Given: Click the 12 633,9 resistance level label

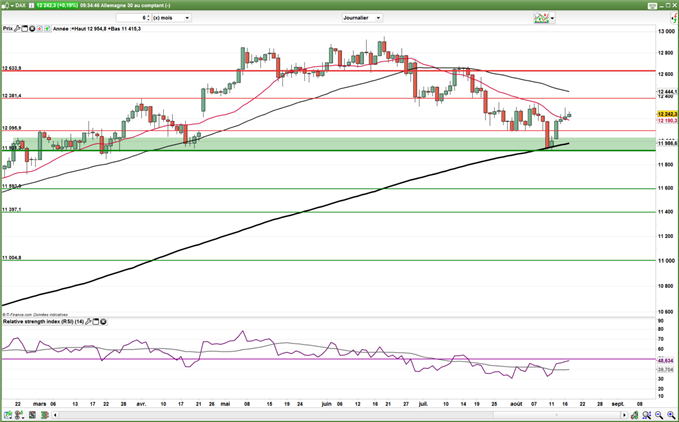Looking at the screenshot, I should 12,68.
